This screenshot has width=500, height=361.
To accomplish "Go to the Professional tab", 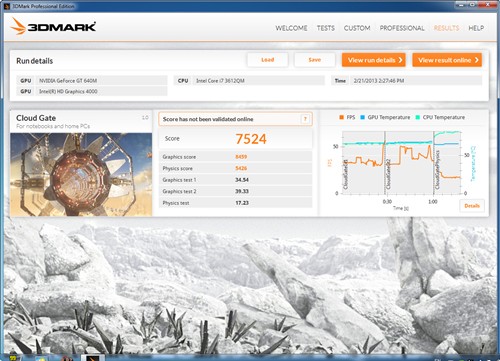I will click(x=402, y=28).
